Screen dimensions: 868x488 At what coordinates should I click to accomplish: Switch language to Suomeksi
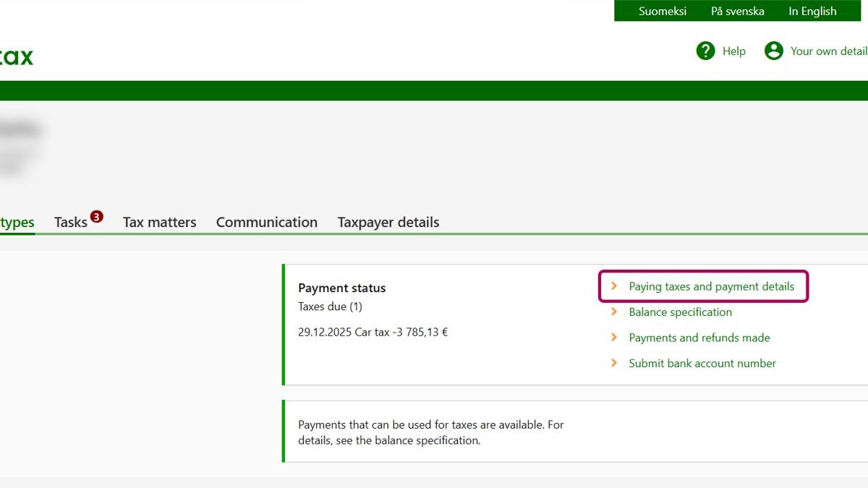(x=662, y=11)
